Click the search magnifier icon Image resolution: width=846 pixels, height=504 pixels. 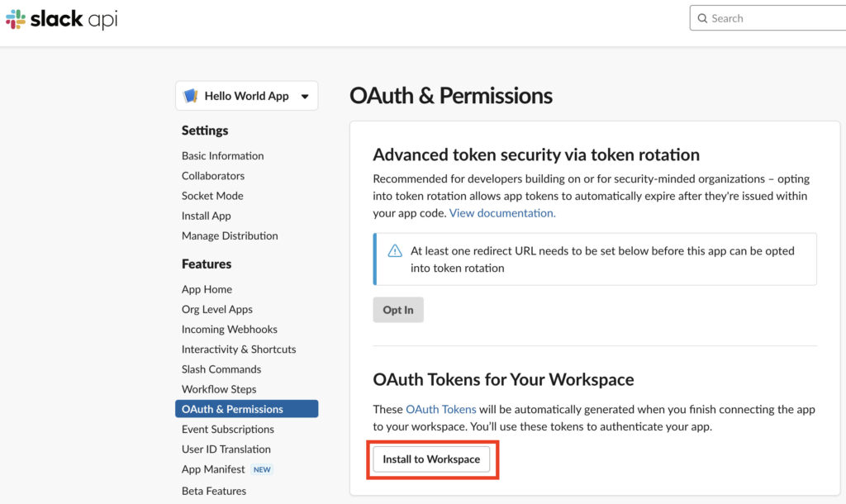[702, 18]
